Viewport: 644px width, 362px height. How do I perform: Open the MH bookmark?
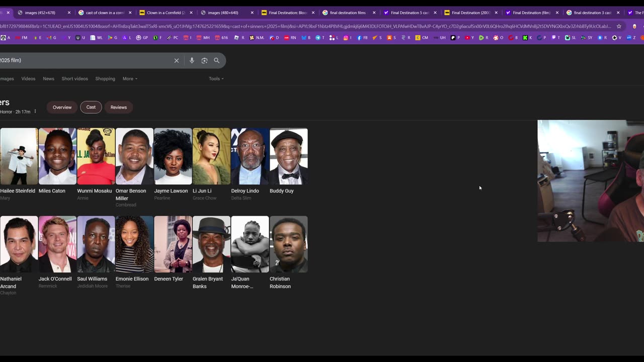(x=203, y=38)
